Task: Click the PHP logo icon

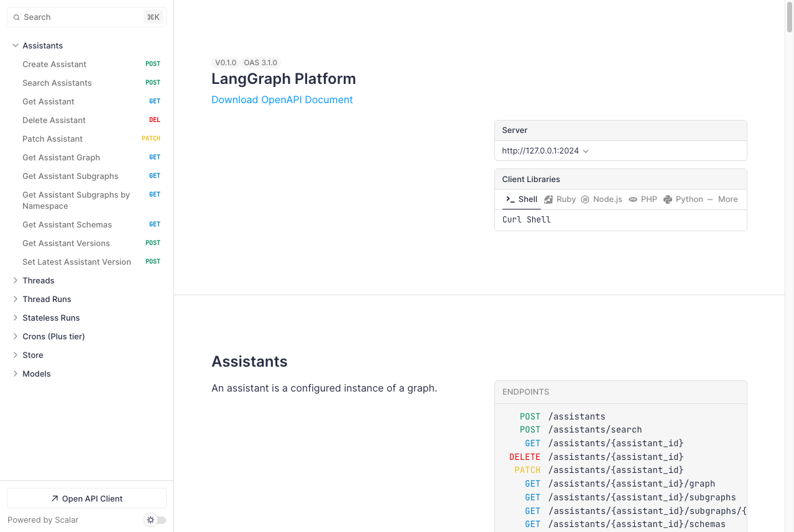Action: [633, 199]
